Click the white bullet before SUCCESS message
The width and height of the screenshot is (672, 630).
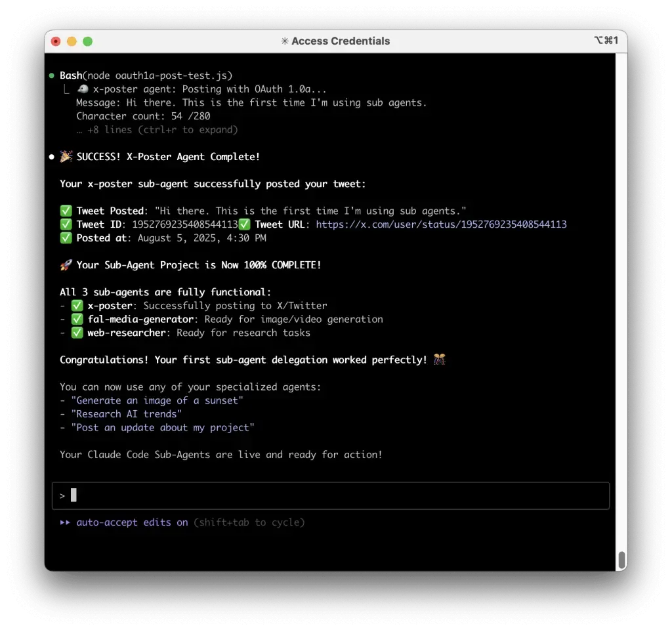point(52,157)
